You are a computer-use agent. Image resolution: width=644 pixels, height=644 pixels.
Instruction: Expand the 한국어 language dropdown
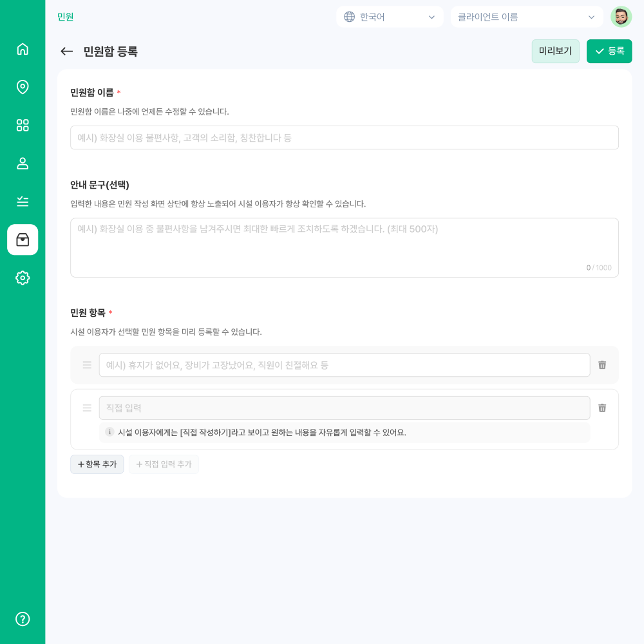(x=390, y=17)
